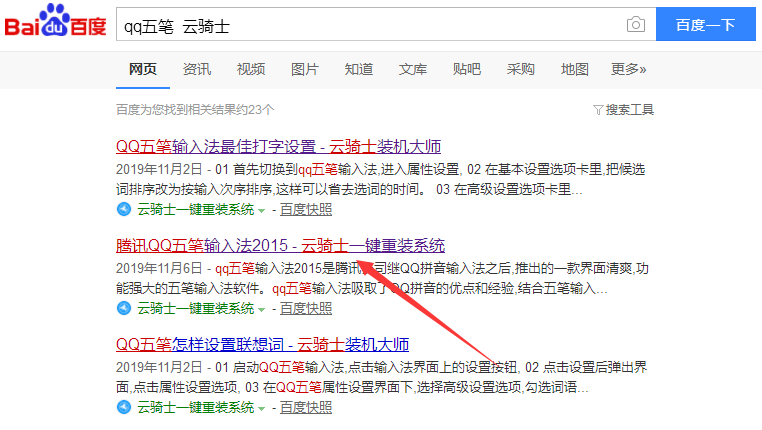Click the funnel icon beside 搜索工具
Image resolution: width=762 pixels, height=430 pixels.
(598, 110)
